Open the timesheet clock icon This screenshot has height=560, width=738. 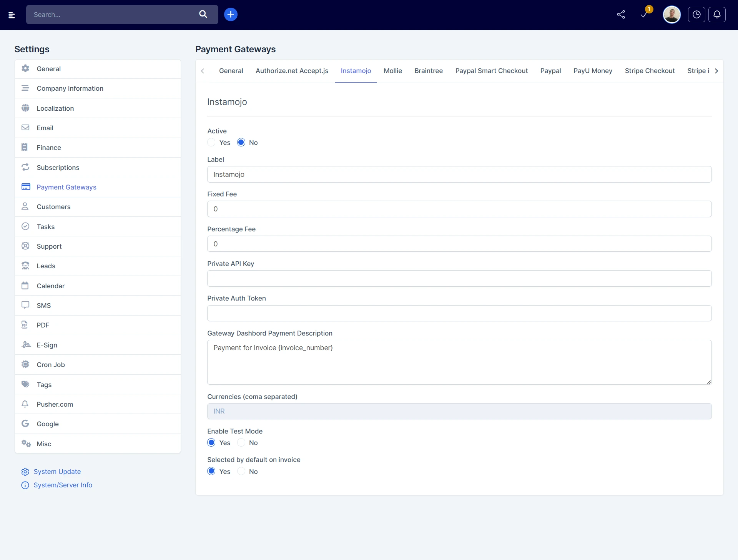[696, 15]
